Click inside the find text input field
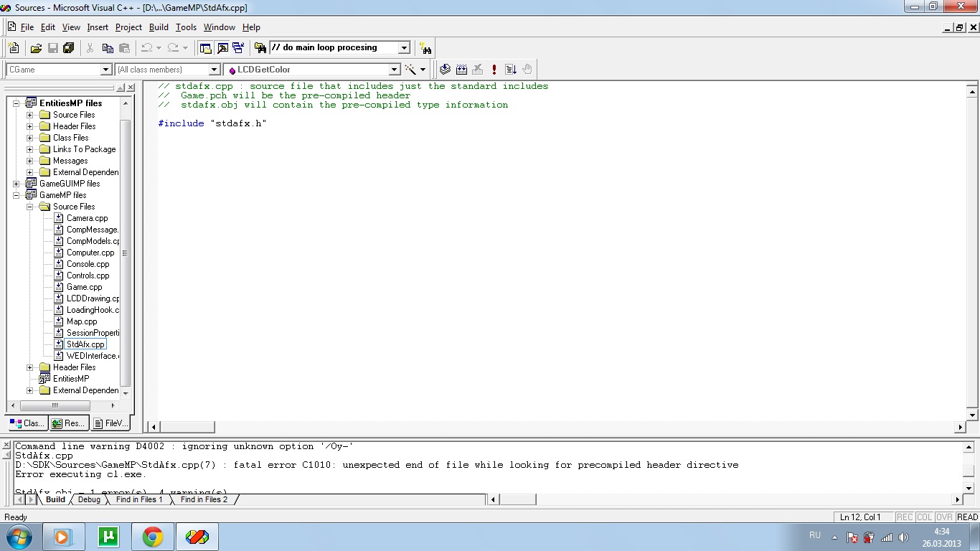The width and height of the screenshot is (980, 551). pos(333,48)
